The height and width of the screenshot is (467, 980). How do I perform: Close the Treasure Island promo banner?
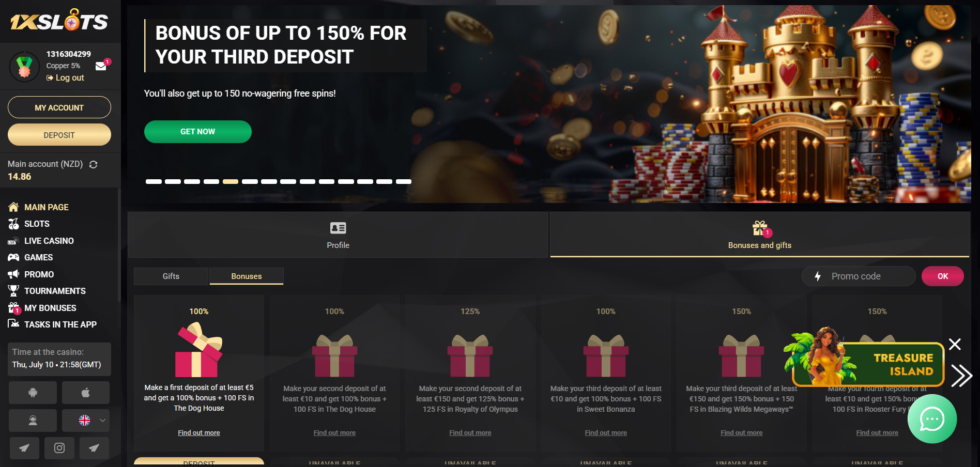click(955, 344)
